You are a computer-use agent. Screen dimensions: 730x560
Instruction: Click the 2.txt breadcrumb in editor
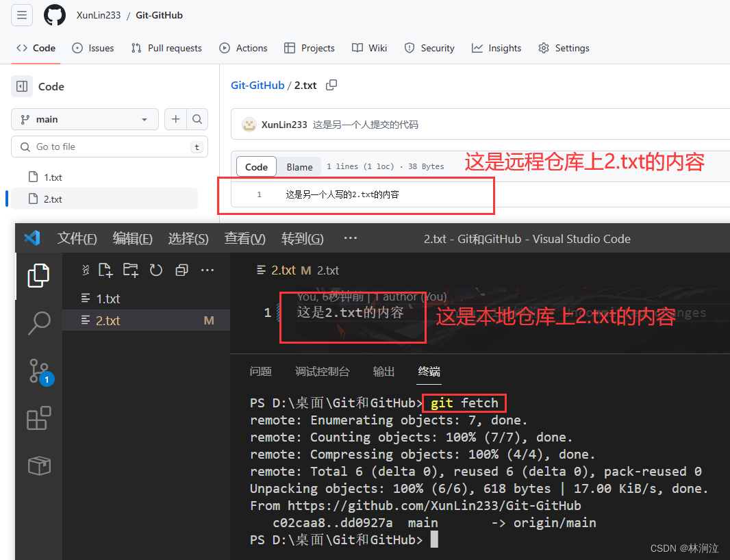[328, 270]
